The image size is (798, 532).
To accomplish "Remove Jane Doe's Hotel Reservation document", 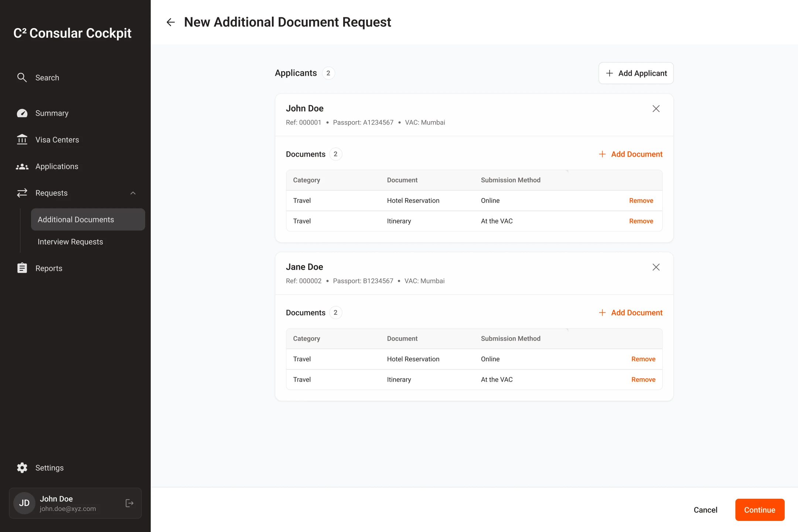I will 643,359.
